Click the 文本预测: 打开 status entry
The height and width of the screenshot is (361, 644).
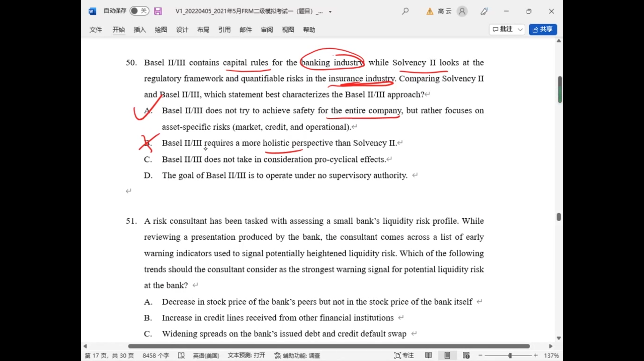coord(246,355)
